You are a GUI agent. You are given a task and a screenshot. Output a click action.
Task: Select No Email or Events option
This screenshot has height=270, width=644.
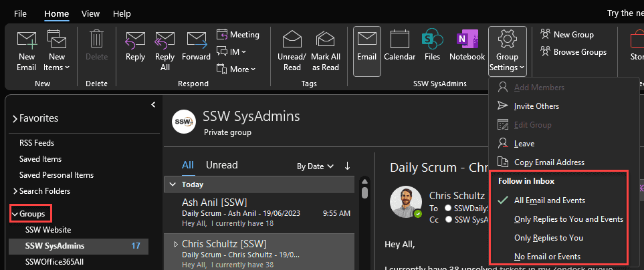pos(546,257)
